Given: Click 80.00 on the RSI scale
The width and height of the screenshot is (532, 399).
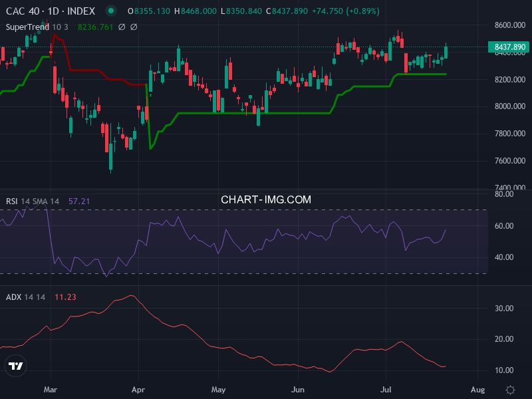Looking at the screenshot, I should click(504, 194).
